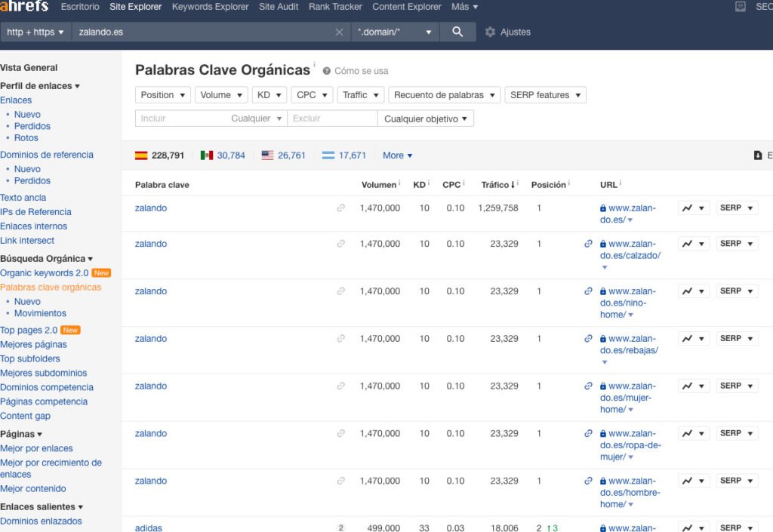Screen dimensions: 773x532
Task: Open Site Audit
Action: (279, 7)
